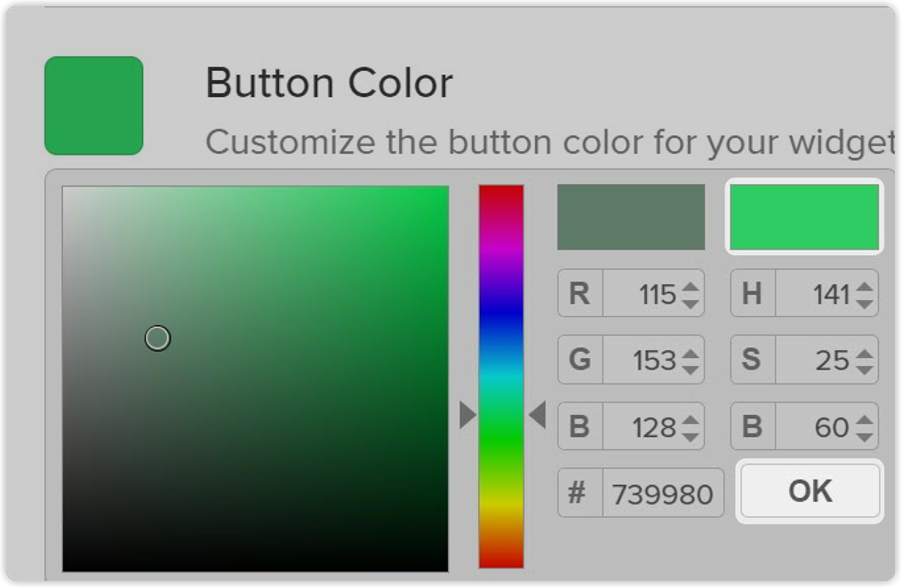Image resolution: width=902 pixels, height=588 pixels.
Task: Decrease the R value with down arrow
Action: pyautogui.click(x=690, y=303)
